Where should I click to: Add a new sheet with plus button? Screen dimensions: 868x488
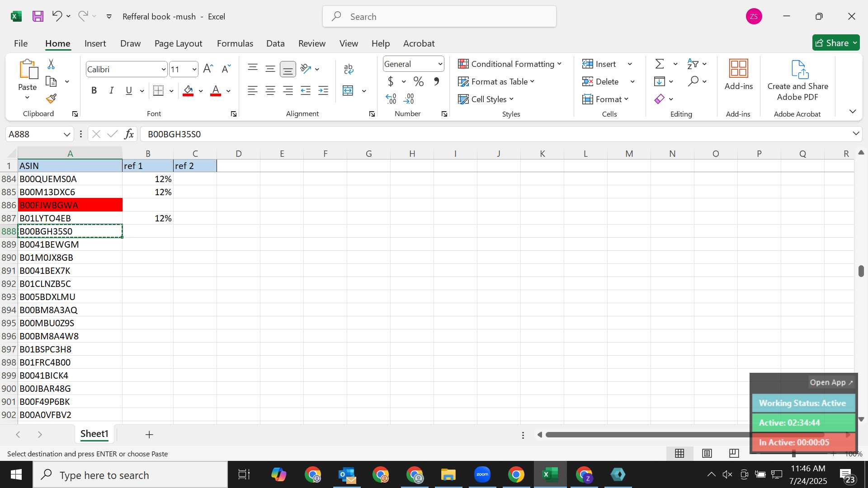[x=149, y=435]
